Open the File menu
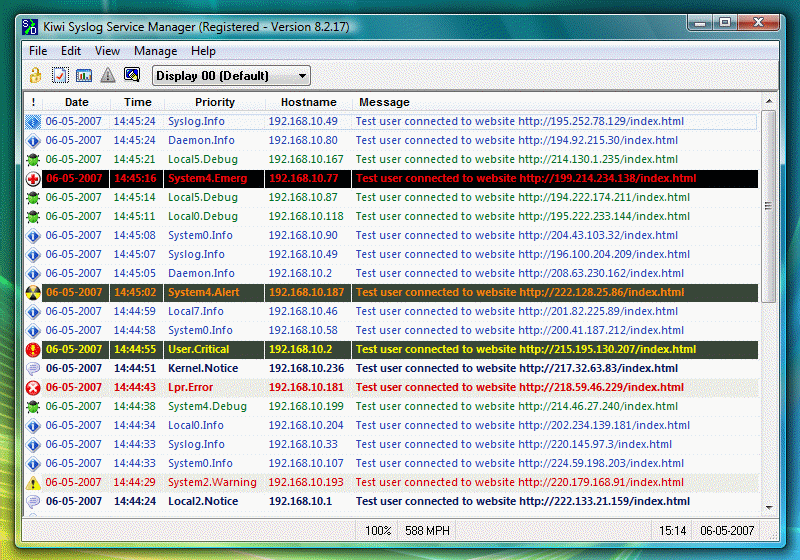800x560 pixels. (38, 51)
